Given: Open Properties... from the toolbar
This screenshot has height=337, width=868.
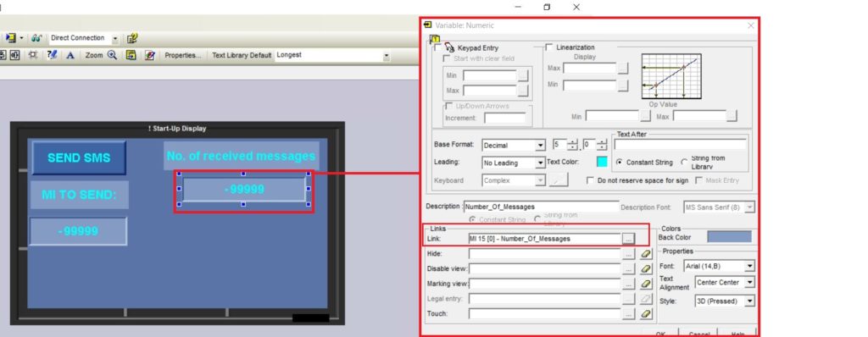Looking at the screenshot, I should coord(183,55).
